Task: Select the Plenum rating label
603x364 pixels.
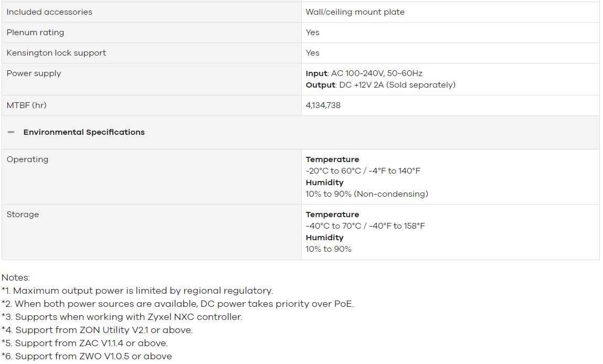Action: pos(35,33)
